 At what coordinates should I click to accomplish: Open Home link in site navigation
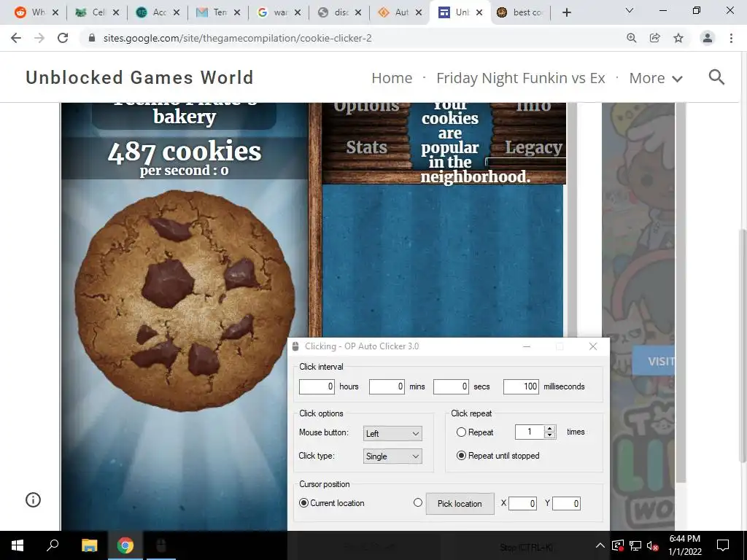pos(392,77)
